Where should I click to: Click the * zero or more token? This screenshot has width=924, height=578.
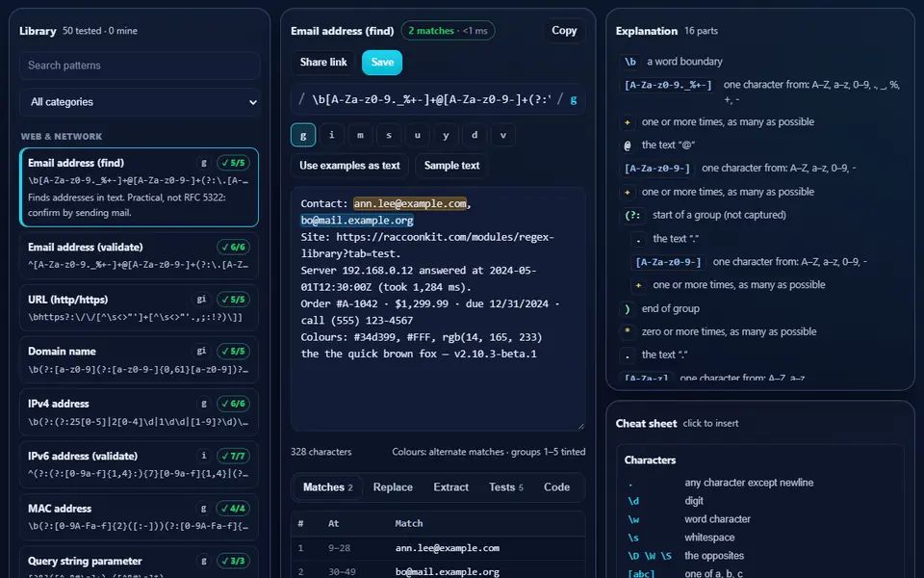(x=627, y=331)
